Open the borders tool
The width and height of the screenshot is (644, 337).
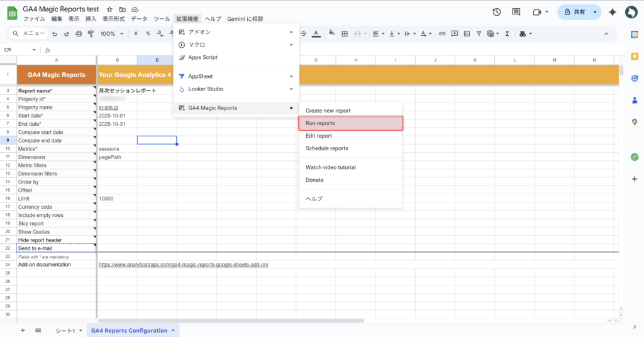tap(345, 34)
